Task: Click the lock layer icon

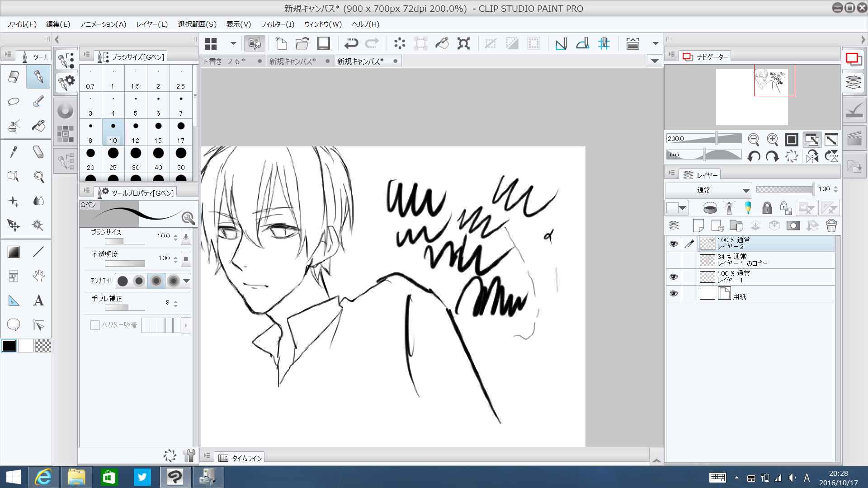Action: (x=767, y=208)
